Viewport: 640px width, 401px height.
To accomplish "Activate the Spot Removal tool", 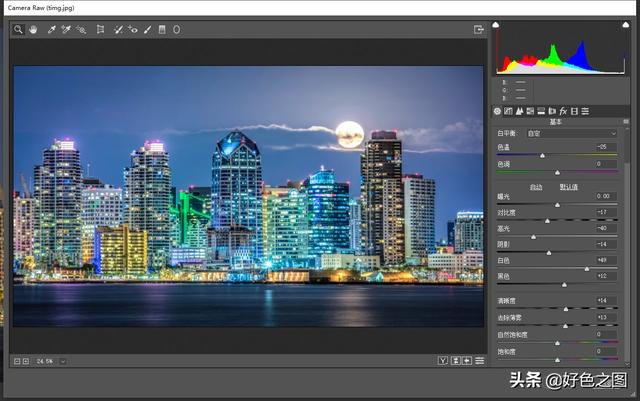I will (118, 30).
